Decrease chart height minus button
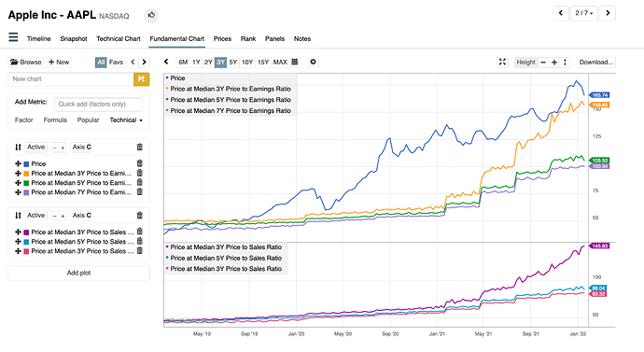644x352 pixels. pyautogui.click(x=543, y=63)
